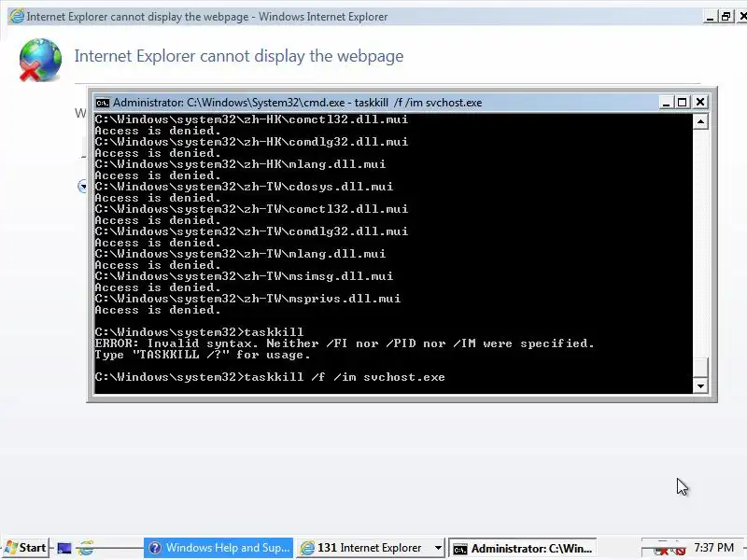Image resolution: width=747 pixels, height=560 pixels.
Task: Click the globe with red X icon
Action: [x=40, y=60]
